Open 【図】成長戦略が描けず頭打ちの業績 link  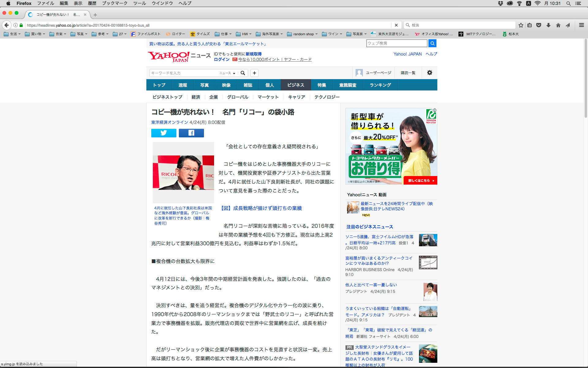click(261, 208)
